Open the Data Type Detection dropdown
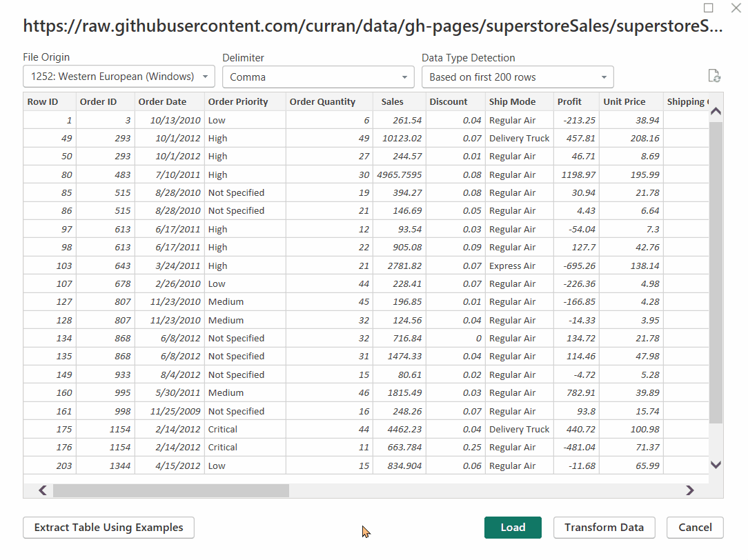The width and height of the screenshot is (748, 560). pos(518,77)
